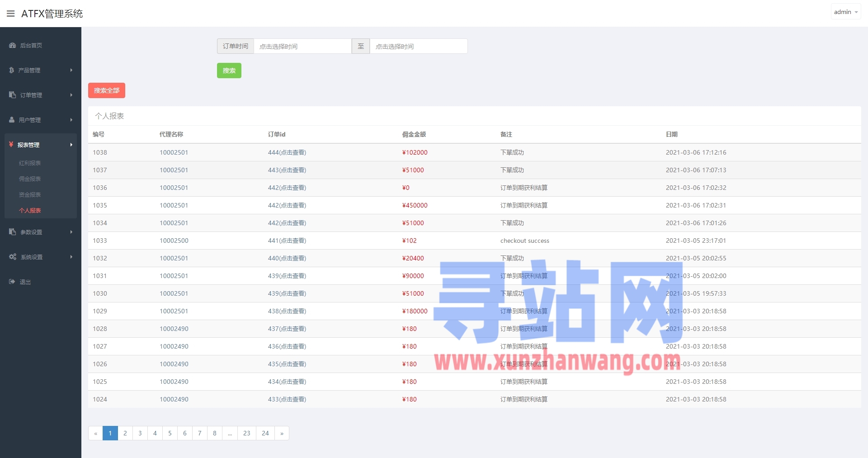Click the 用户管理 user icon
Viewport: 868px width, 458px height.
coord(12,120)
